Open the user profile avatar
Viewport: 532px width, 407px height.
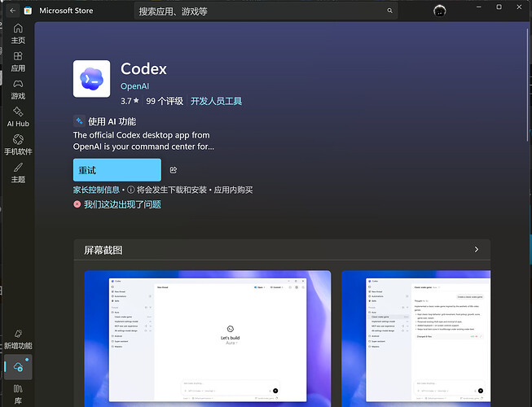point(440,11)
